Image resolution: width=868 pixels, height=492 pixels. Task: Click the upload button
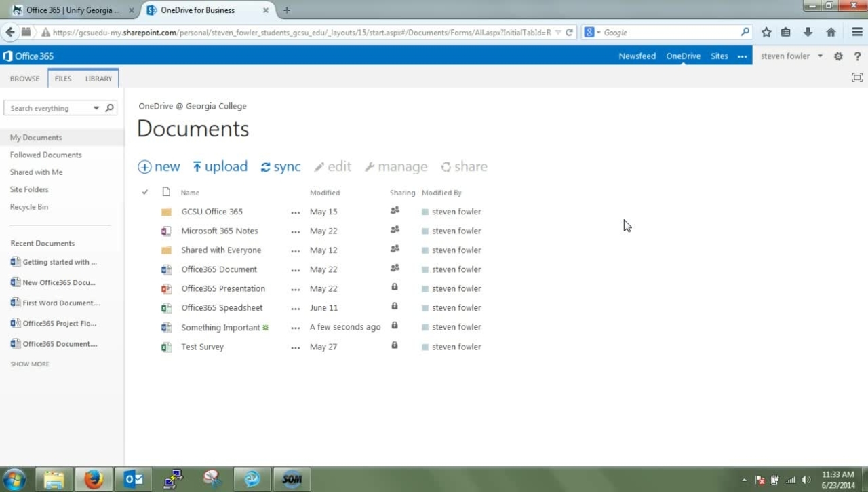pyautogui.click(x=220, y=167)
